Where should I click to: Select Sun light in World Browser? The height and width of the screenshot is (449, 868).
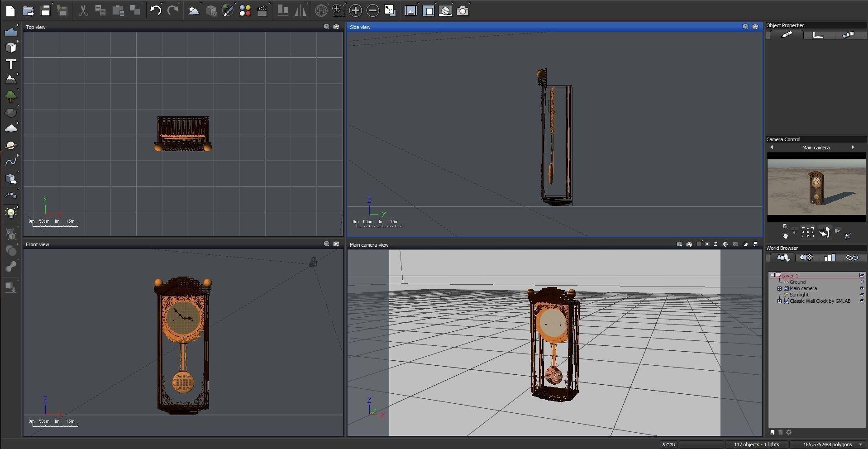point(799,295)
